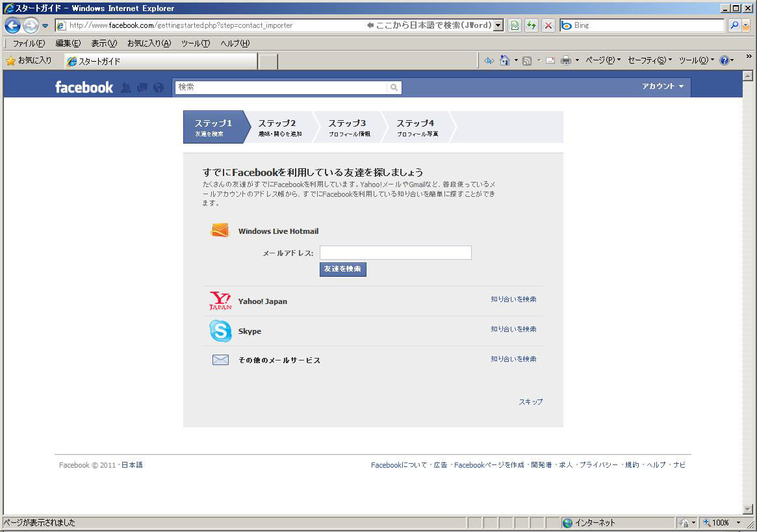Click the RSS feeds icon
Viewport: 757px width, 532px height.
(527, 60)
